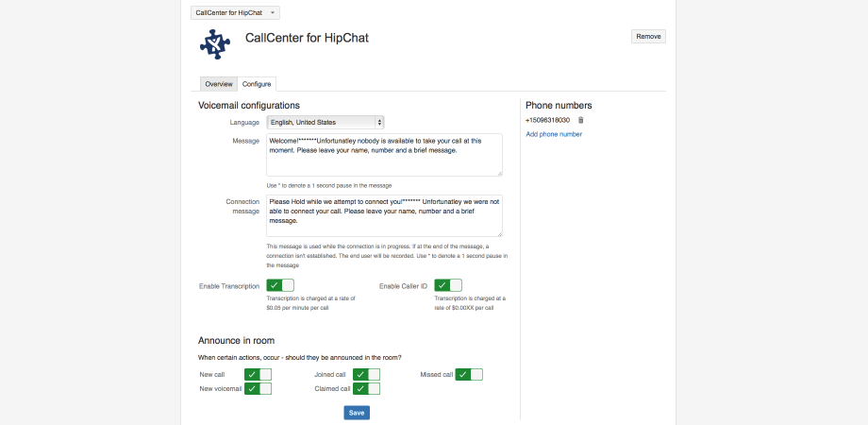Click inside the voicemail Message text area
Image resolution: width=868 pixels, height=425 pixels.
pyautogui.click(x=384, y=155)
